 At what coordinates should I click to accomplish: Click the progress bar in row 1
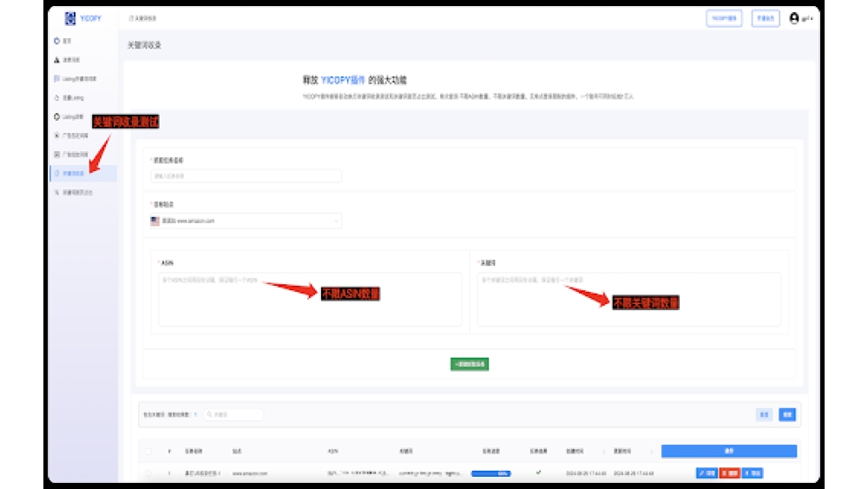pyautogui.click(x=491, y=473)
